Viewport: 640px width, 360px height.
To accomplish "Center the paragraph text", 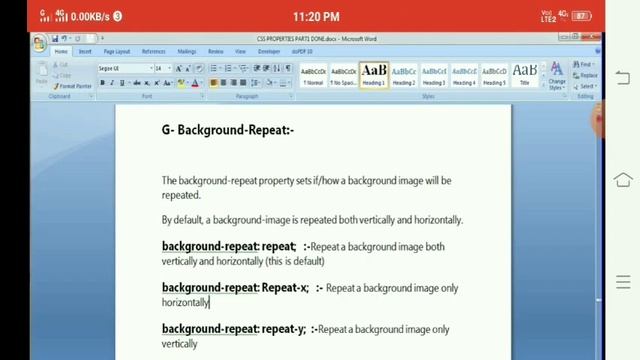I will tap(223, 83).
